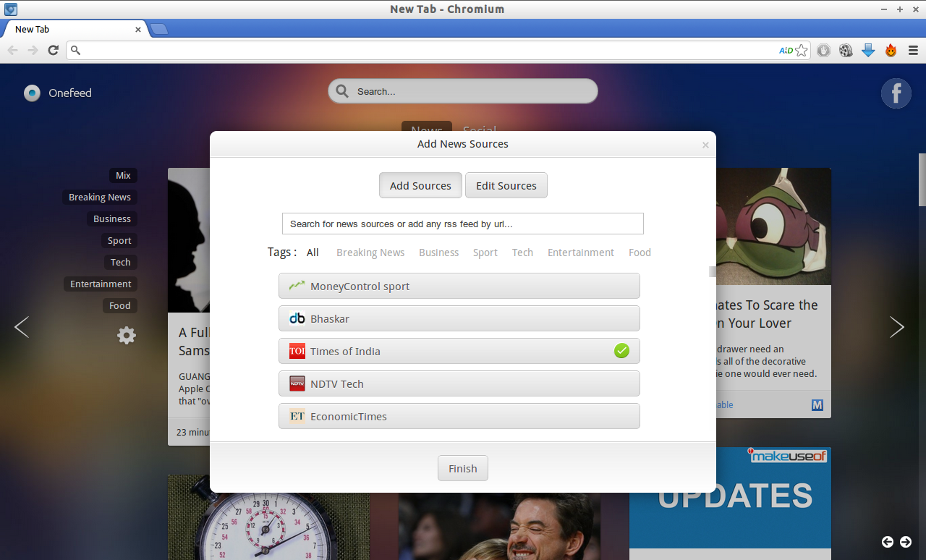Viewport: 926px width, 560px height.
Task: Click the gray round download extension icon
Action: 823,50
